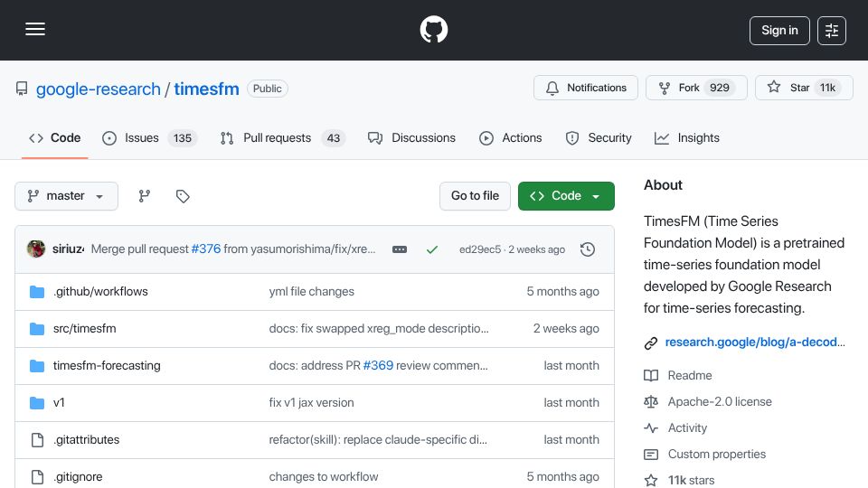Viewport: 868px width, 488px height.
Task: Open 'yml file changes' commit message
Action: [x=312, y=292]
